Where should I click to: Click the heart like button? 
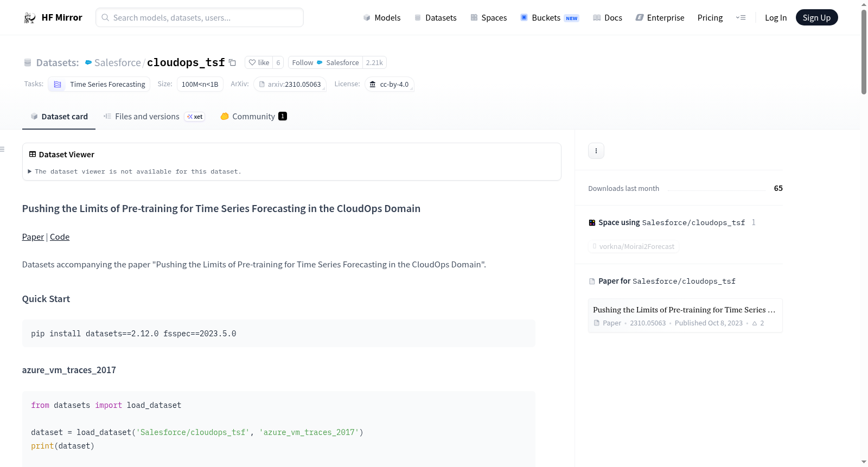[259, 62]
